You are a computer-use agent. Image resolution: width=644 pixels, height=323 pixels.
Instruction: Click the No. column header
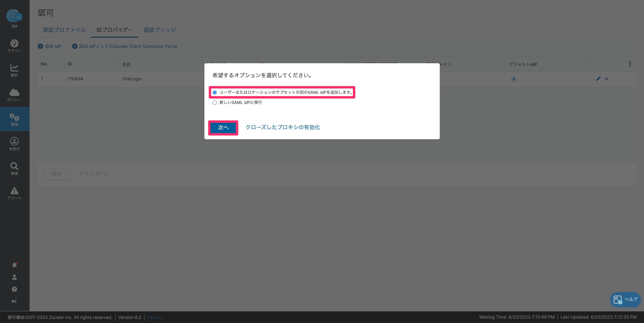(x=44, y=64)
